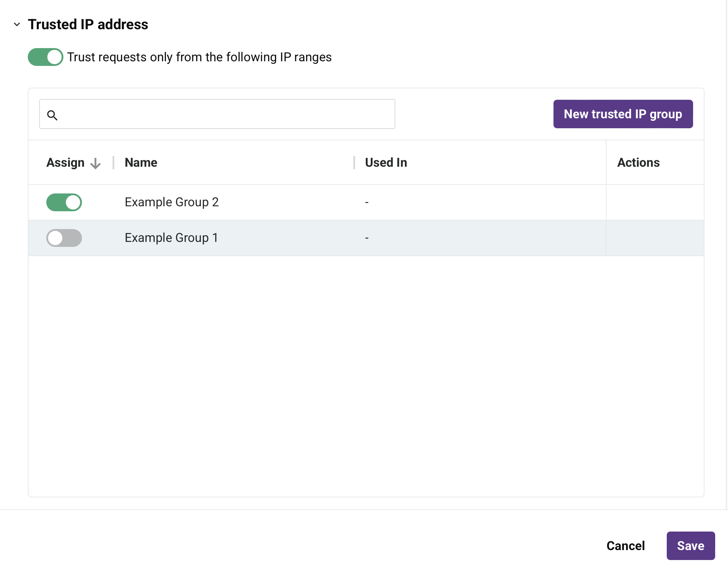728x575 pixels.
Task: Click the Trusted IP address heading
Action: pos(88,24)
